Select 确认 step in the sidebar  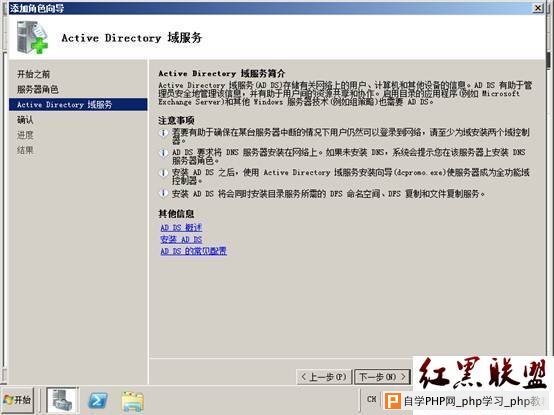25,120
